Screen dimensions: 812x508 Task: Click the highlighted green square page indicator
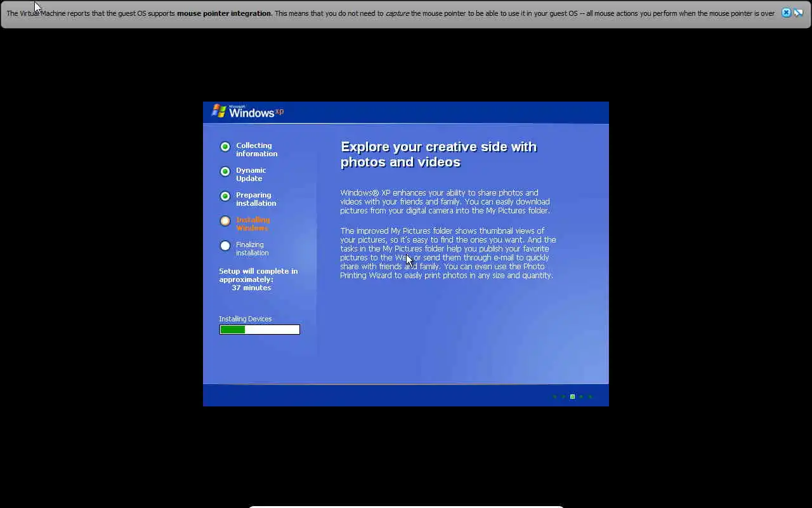[572, 396]
